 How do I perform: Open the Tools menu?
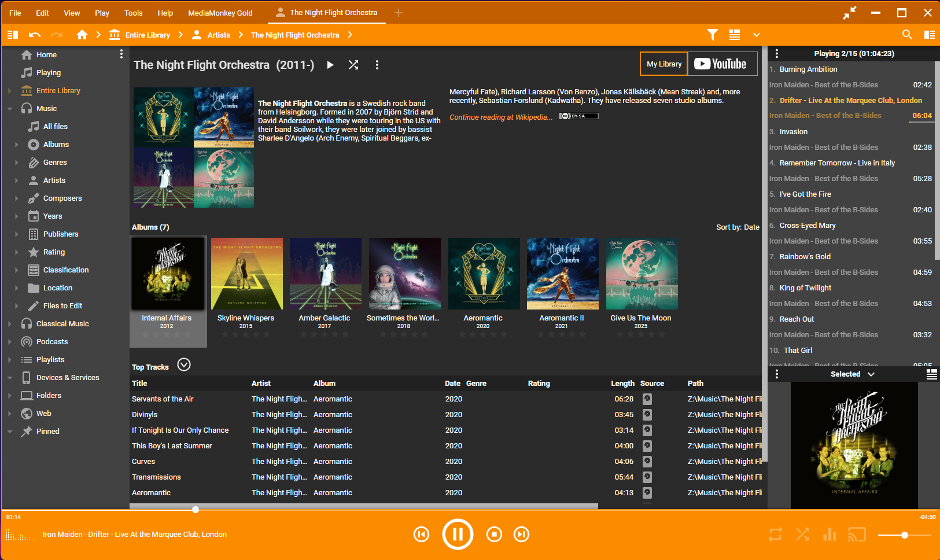point(133,13)
